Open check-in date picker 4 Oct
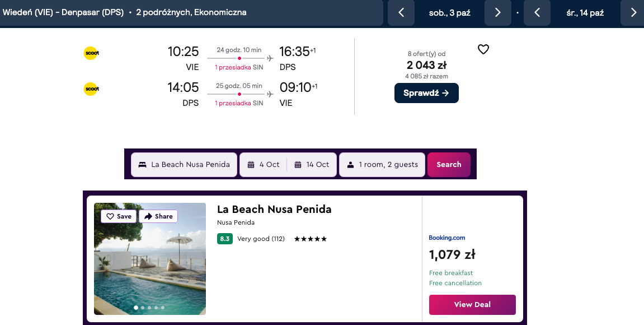This screenshot has width=644, height=325. [264, 165]
